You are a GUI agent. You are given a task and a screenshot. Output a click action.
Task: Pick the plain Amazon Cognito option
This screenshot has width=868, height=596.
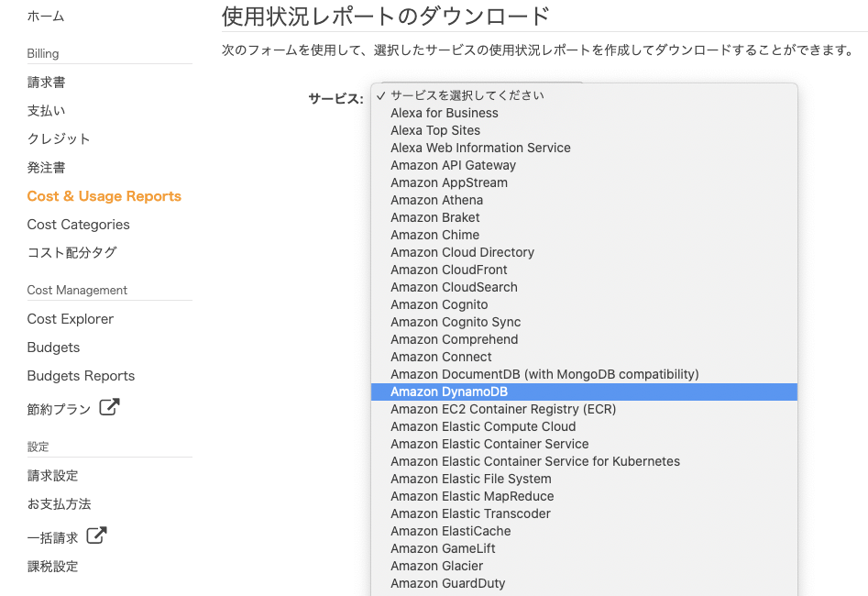(584, 304)
